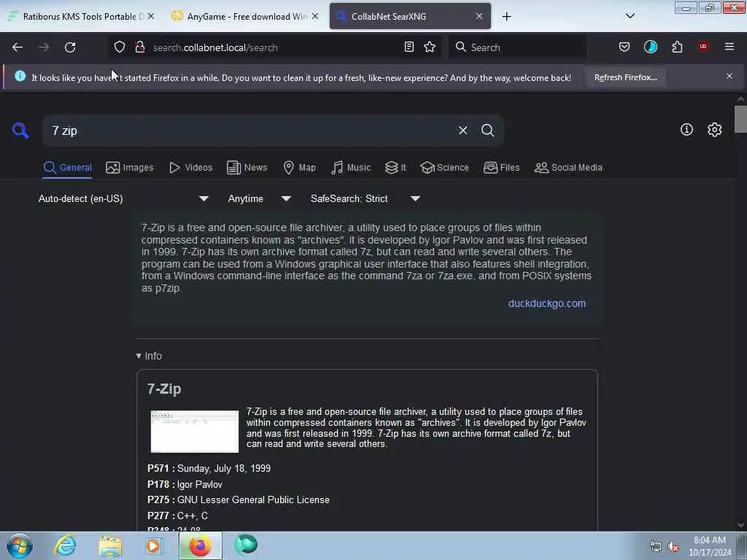747x560 pixels.
Task: Click the page vertical scrollbar thumb
Action: coord(740,119)
